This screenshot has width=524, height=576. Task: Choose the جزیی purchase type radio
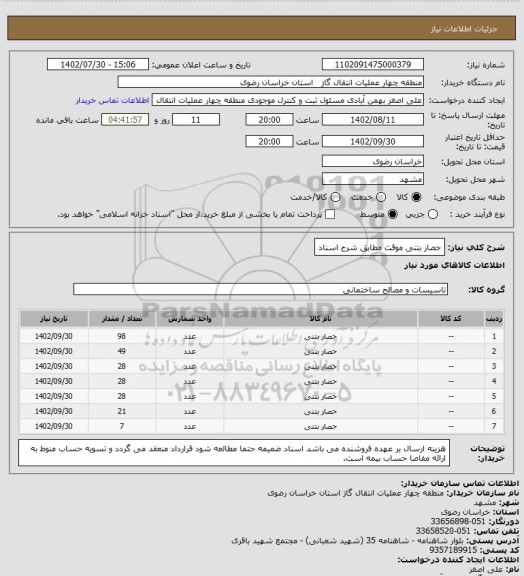point(433,214)
